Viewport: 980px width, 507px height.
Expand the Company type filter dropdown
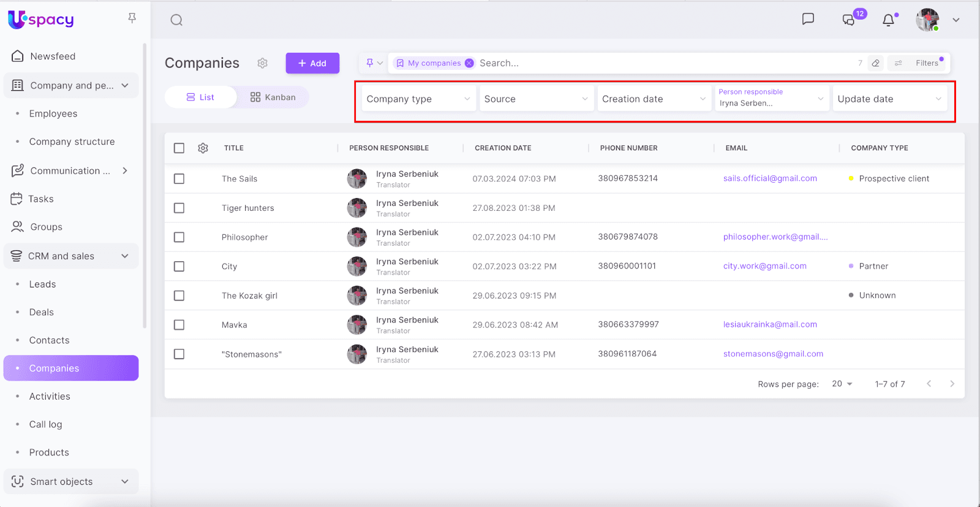pyautogui.click(x=417, y=99)
